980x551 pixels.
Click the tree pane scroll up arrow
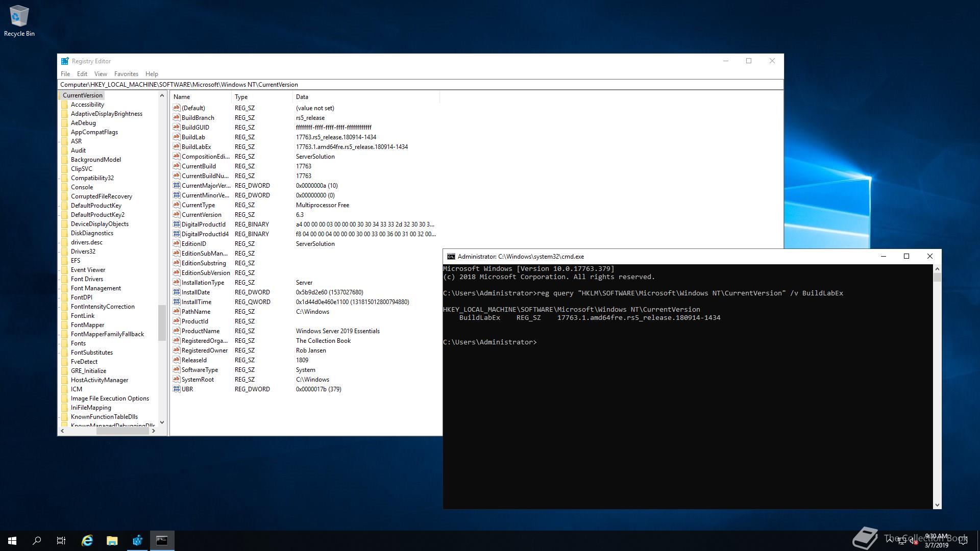[162, 95]
